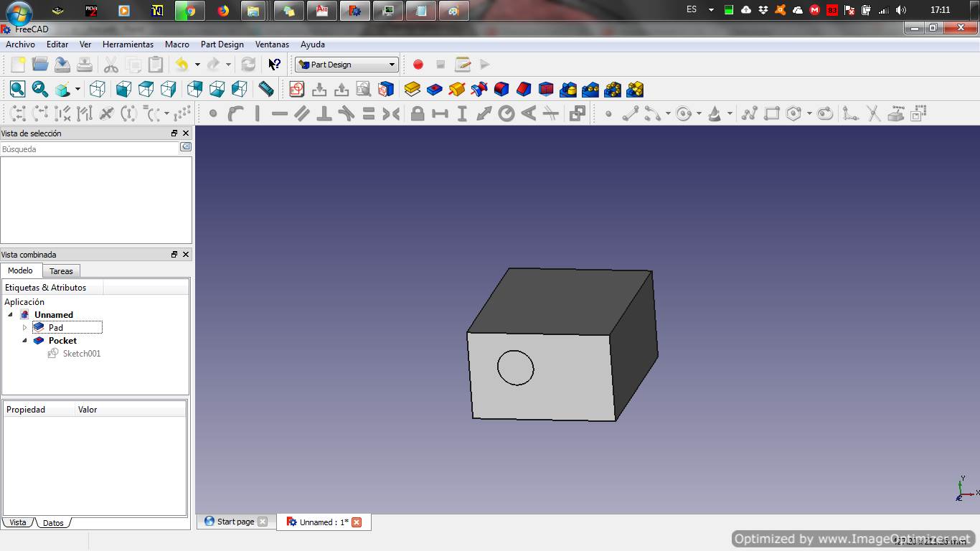
Task: Open the Undo history dropdown arrow
Action: [x=197, y=65]
